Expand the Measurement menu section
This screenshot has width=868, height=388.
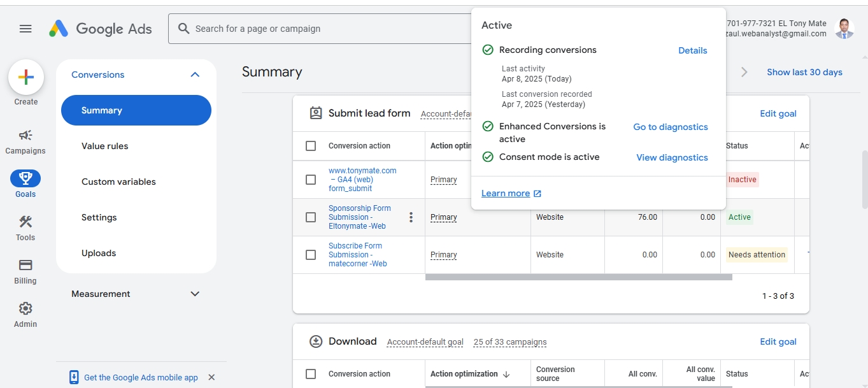coord(195,294)
